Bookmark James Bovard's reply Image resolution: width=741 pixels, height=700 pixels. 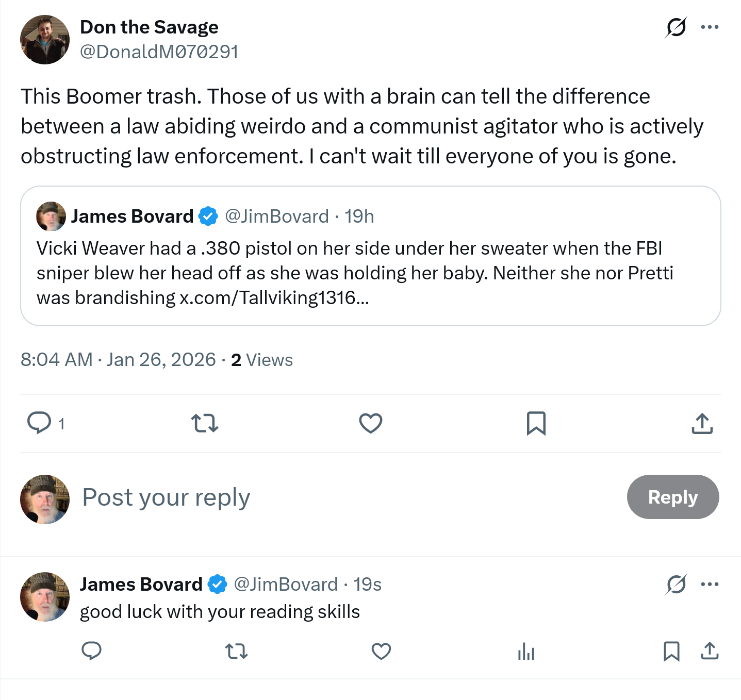tap(671, 652)
